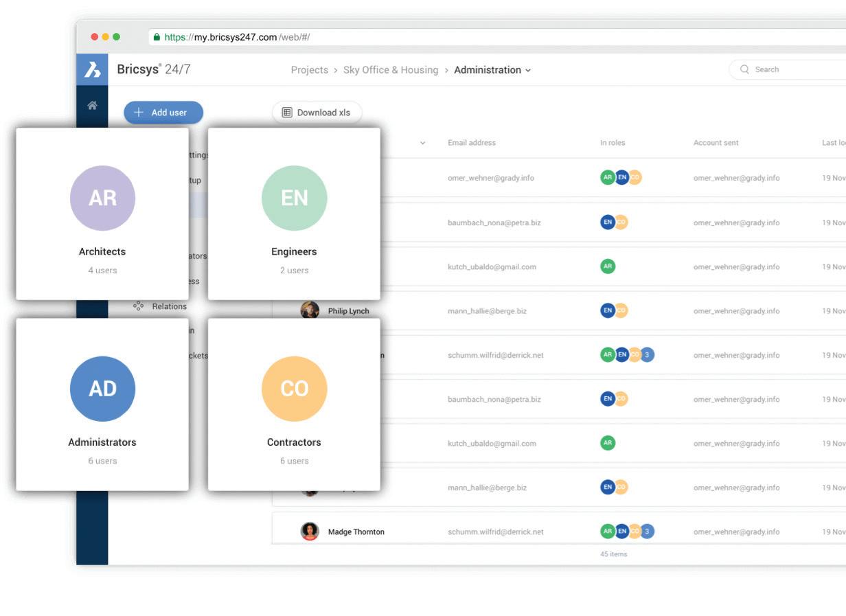The image size is (846, 616).
Task: Click EN role badge in Philip Lynch row
Action: point(608,310)
